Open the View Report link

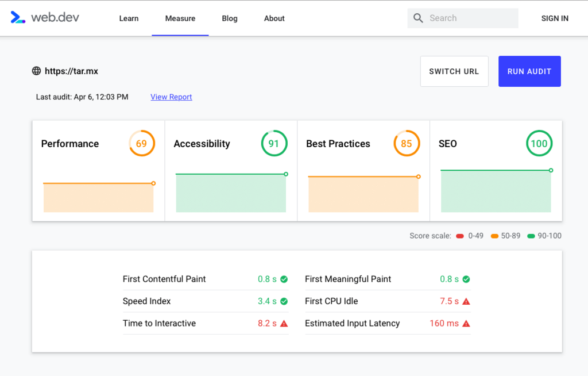pyautogui.click(x=171, y=97)
